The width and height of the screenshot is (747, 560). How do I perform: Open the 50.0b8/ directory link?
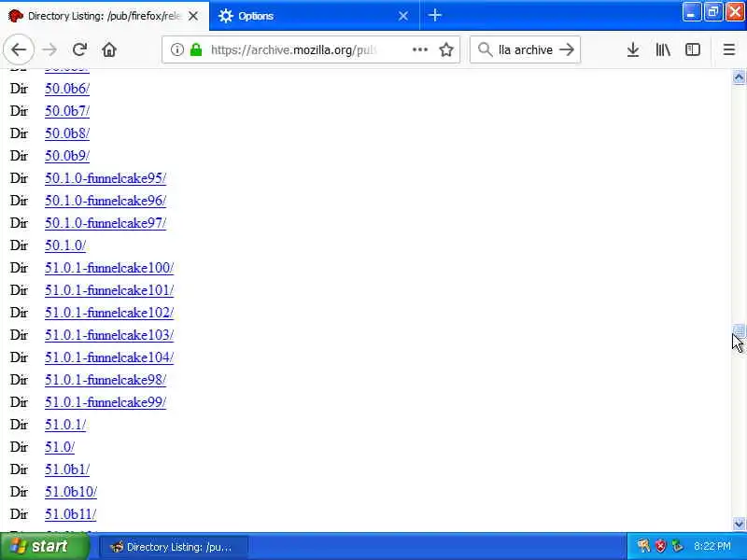(67, 133)
